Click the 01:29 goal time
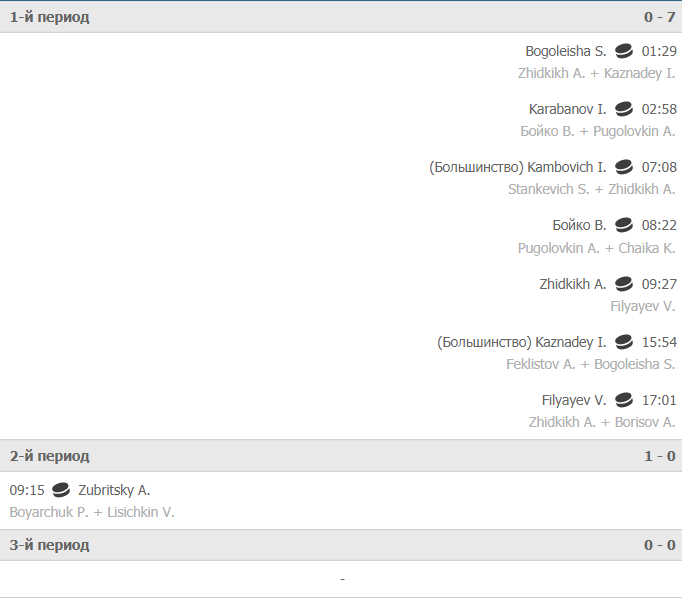 [659, 51]
